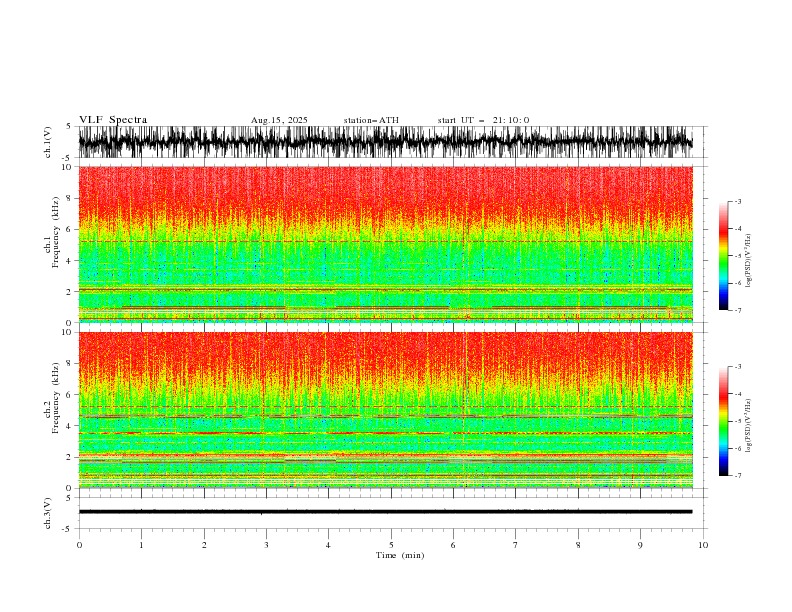Image resolution: width=792 pixels, height=612 pixels.
Task: Select the date "Aug.15, 2025" in header
Action: click(x=279, y=120)
